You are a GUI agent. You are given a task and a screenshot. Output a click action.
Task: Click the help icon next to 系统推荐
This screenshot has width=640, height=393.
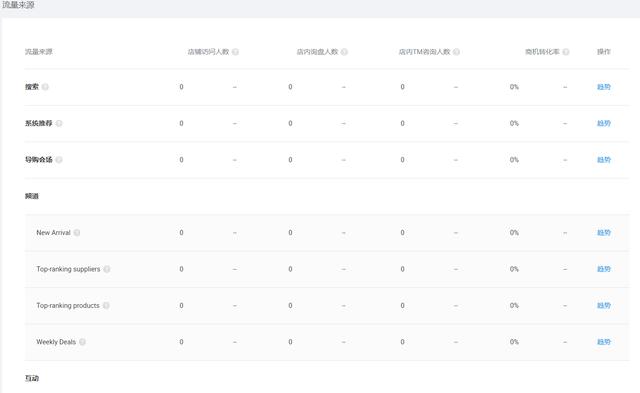59,123
